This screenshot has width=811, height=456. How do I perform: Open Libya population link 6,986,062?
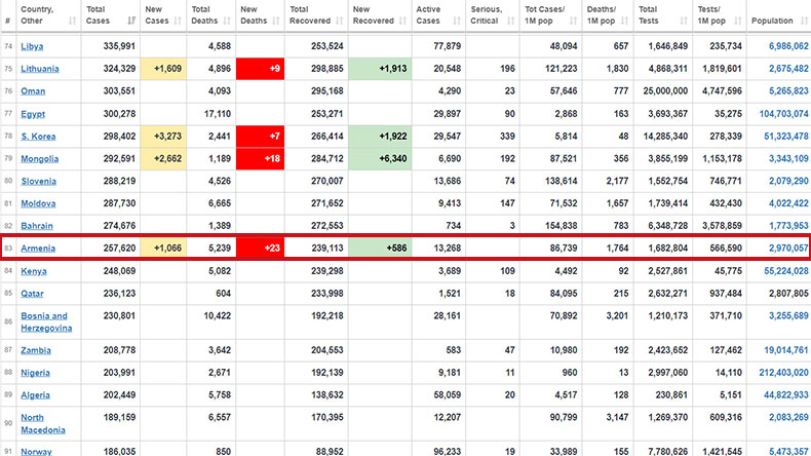click(x=788, y=46)
